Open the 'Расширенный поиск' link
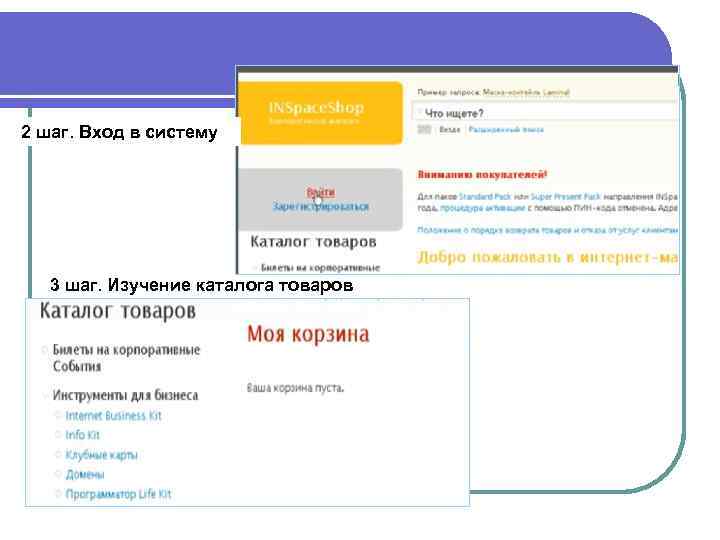 tap(506, 129)
